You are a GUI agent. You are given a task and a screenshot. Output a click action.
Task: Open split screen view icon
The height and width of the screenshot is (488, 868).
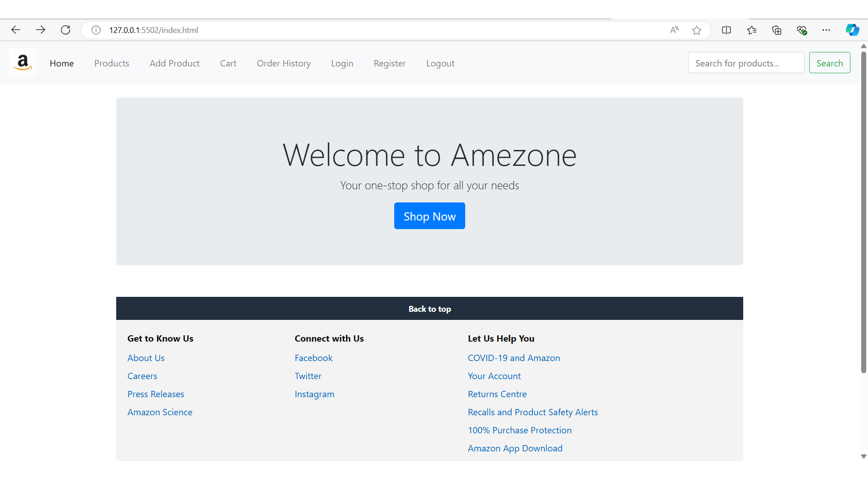click(726, 30)
